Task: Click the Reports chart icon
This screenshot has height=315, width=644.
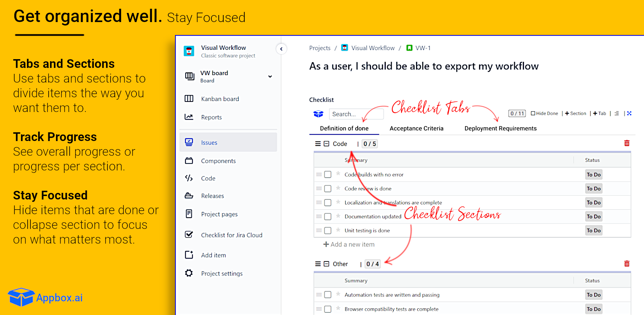Action: tap(189, 117)
